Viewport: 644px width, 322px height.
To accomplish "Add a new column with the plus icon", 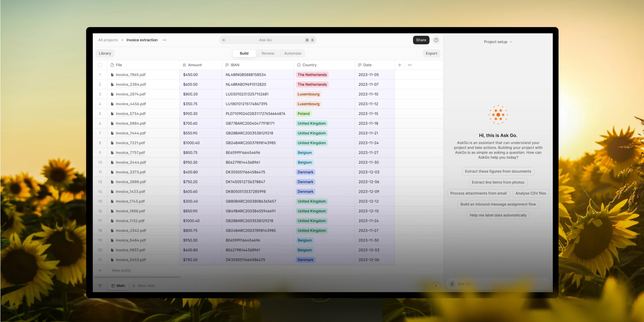I will click(x=400, y=65).
